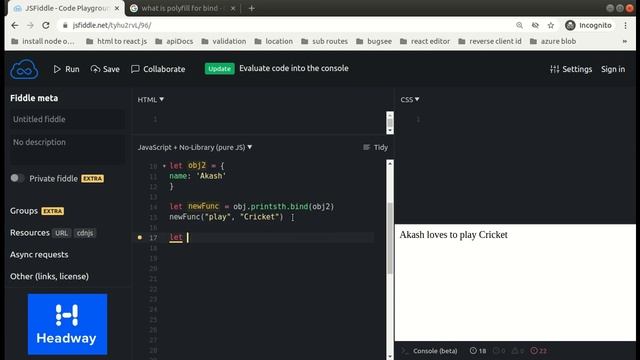Click the No description field

click(x=67, y=148)
